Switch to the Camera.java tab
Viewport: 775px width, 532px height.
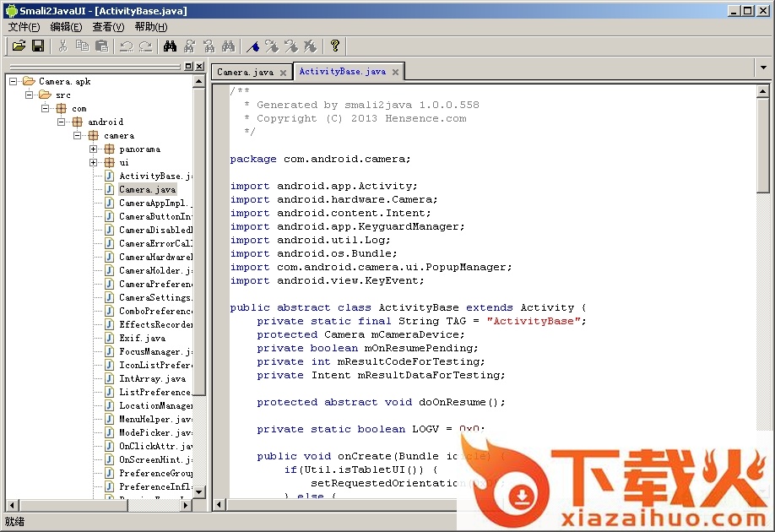(244, 73)
